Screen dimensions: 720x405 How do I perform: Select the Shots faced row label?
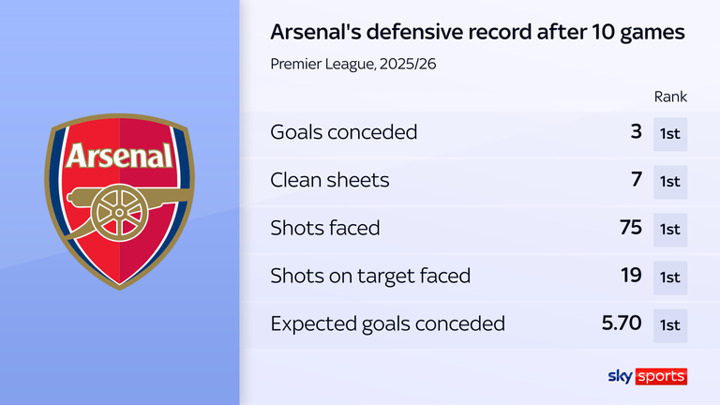coord(326,229)
